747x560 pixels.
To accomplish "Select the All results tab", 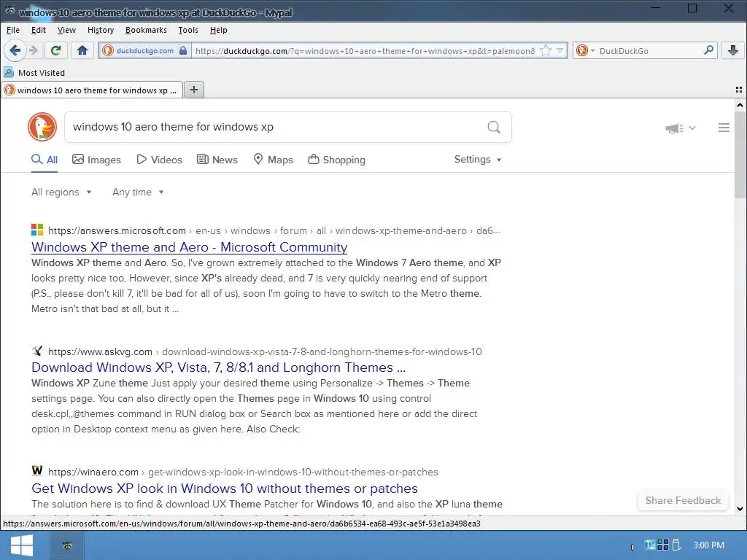I will [44, 160].
